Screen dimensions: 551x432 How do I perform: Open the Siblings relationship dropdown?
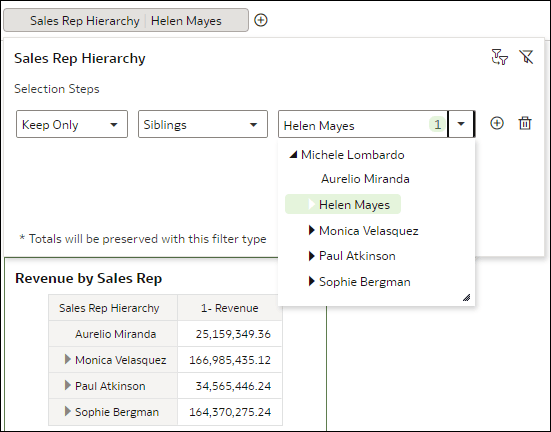[203, 124]
